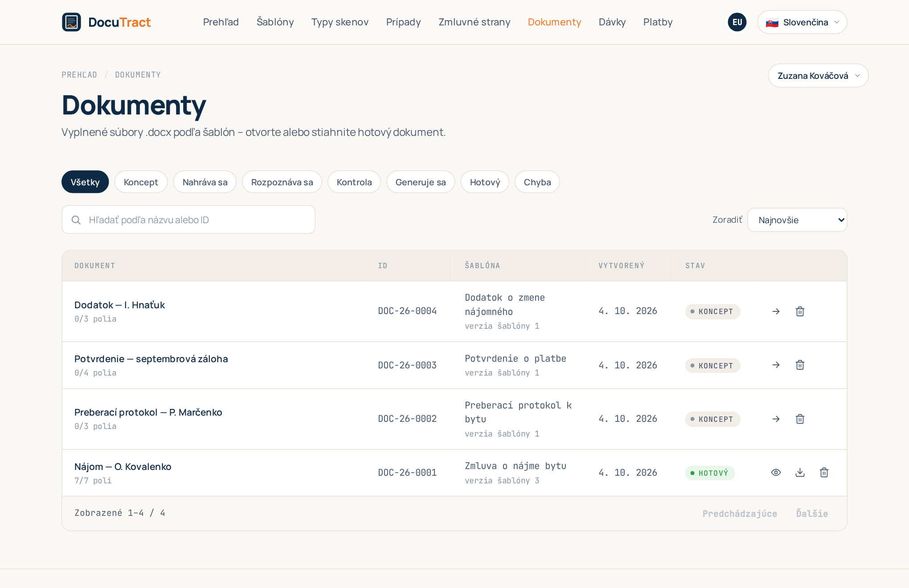The width and height of the screenshot is (909, 588).
Task: Open the Najnovšie sort dropdown
Action: [x=797, y=220]
